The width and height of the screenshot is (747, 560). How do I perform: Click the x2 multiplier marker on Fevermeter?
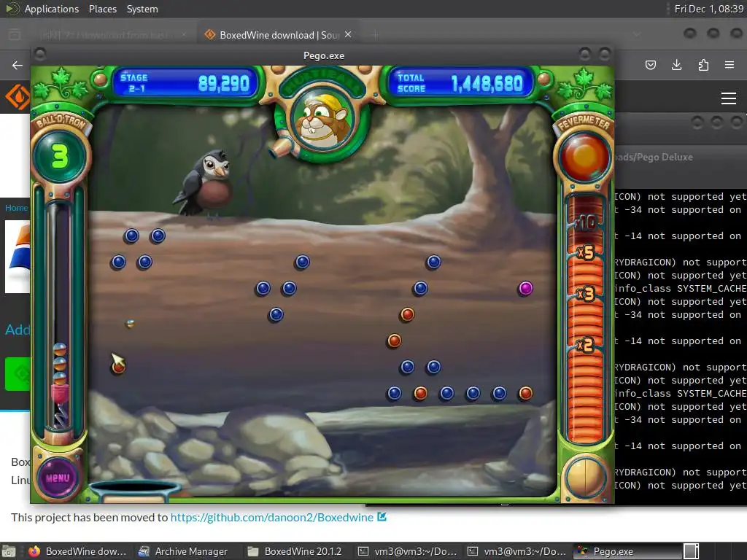click(x=586, y=344)
